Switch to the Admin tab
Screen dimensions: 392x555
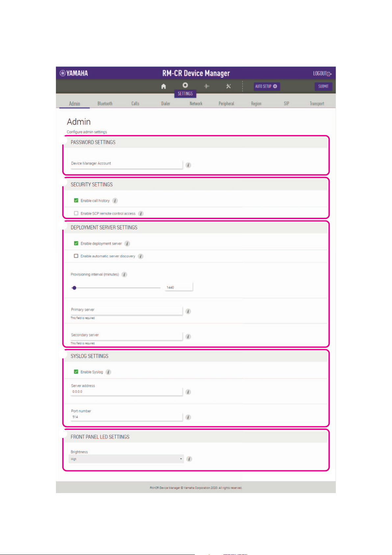pyautogui.click(x=74, y=103)
